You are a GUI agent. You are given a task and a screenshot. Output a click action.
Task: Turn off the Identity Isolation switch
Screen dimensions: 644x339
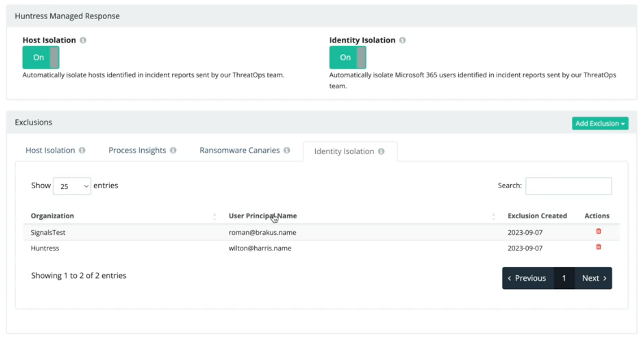click(x=348, y=57)
